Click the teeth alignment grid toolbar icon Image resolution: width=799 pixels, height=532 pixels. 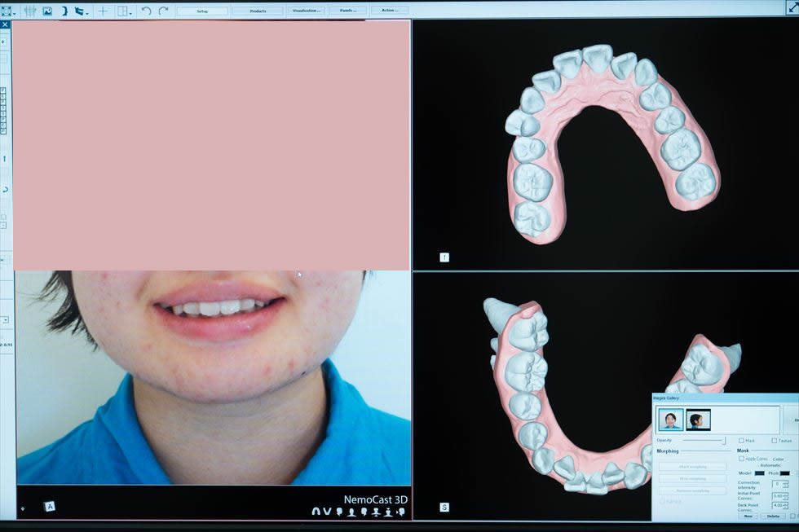29,11
